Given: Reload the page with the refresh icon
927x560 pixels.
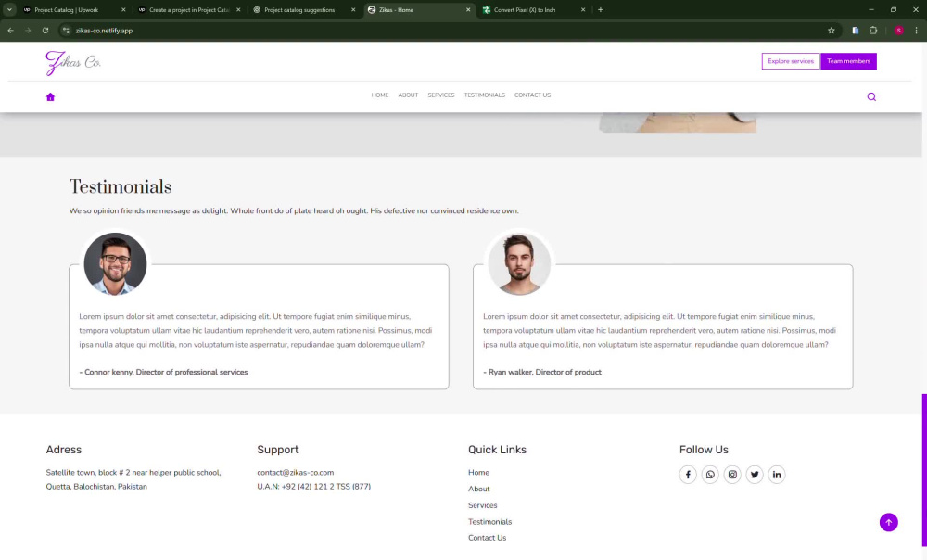Looking at the screenshot, I should pos(44,31).
